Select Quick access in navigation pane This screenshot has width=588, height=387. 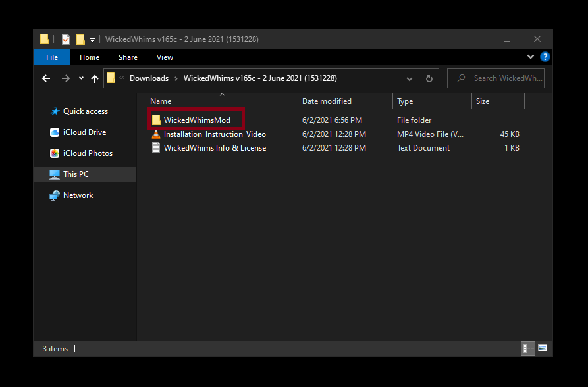(85, 111)
